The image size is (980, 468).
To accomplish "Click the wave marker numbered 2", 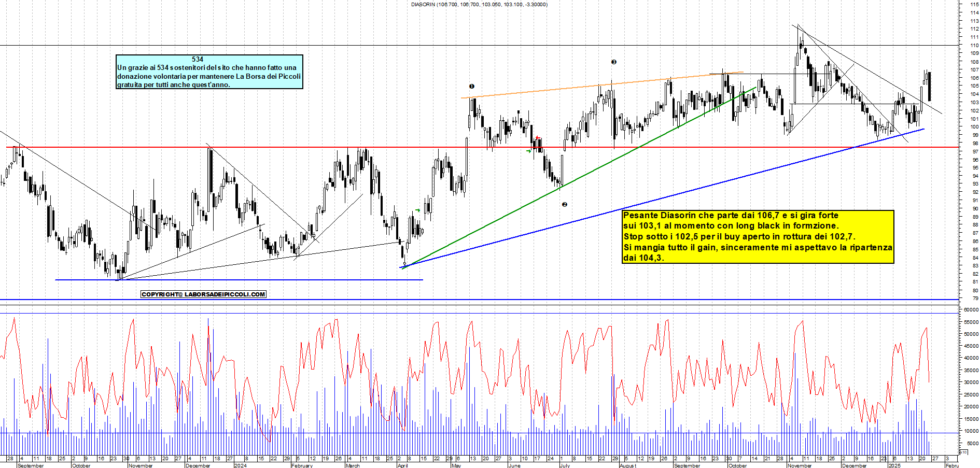I will tap(565, 205).
